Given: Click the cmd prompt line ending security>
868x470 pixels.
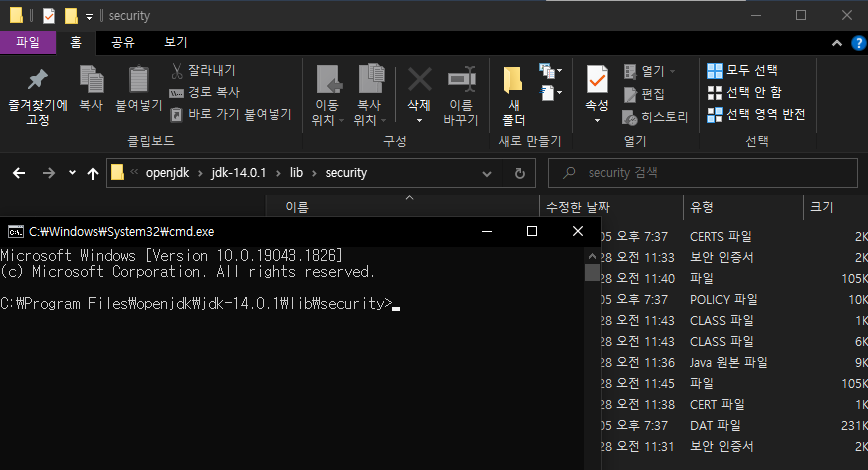Looking at the screenshot, I should point(200,303).
